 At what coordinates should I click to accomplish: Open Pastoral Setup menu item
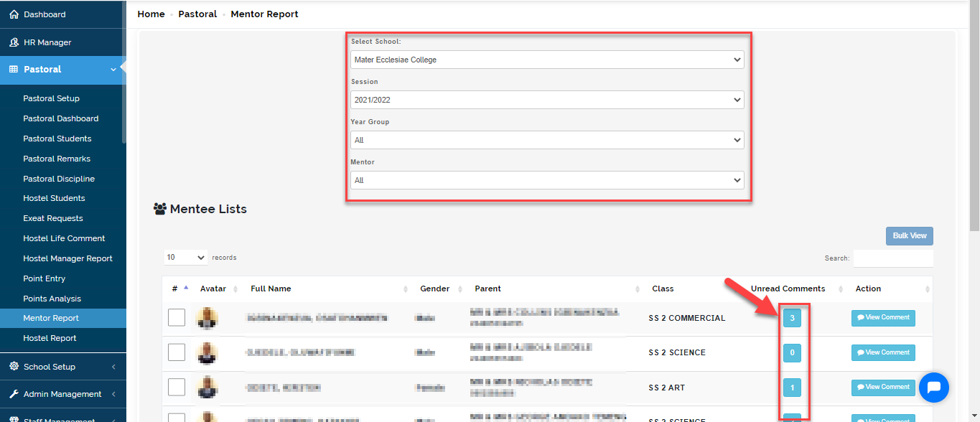click(x=51, y=98)
